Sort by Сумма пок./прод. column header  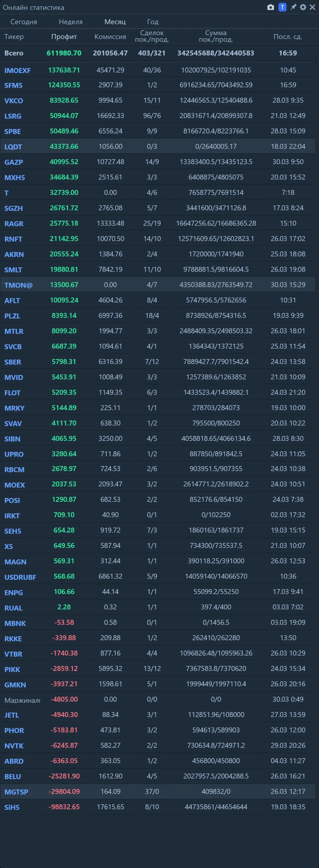click(216, 36)
